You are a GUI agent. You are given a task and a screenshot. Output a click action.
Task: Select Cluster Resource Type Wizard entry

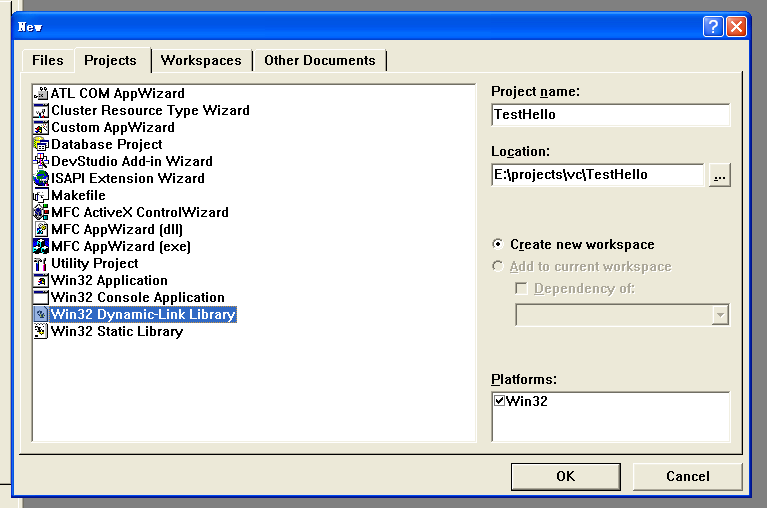(x=151, y=110)
